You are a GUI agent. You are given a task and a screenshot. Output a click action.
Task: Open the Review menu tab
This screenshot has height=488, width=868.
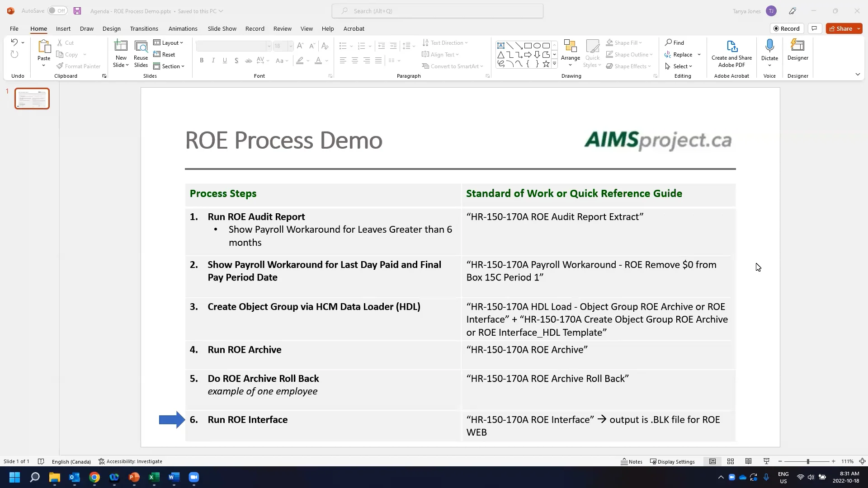pyautogui.click(x=282, y=28)
